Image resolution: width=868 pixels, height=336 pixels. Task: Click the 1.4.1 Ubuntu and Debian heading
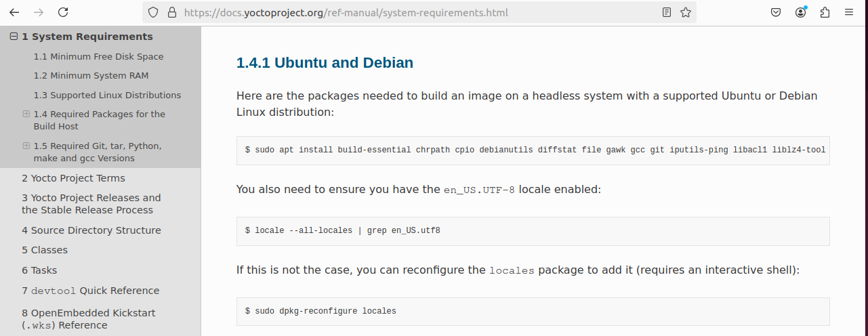[x=325, y=63]
